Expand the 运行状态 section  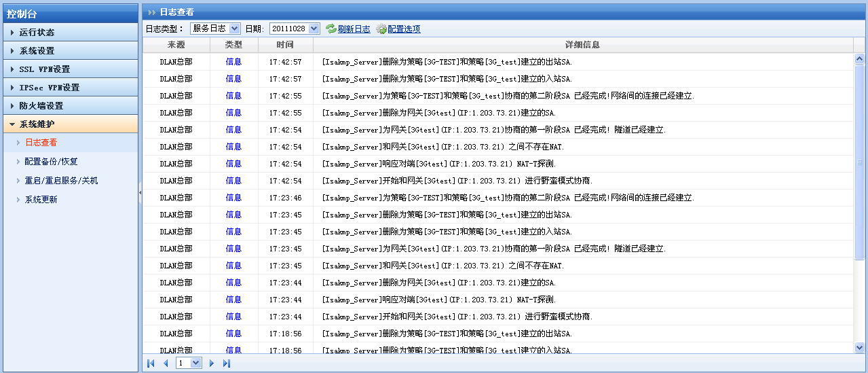click(x=37, y=32)
